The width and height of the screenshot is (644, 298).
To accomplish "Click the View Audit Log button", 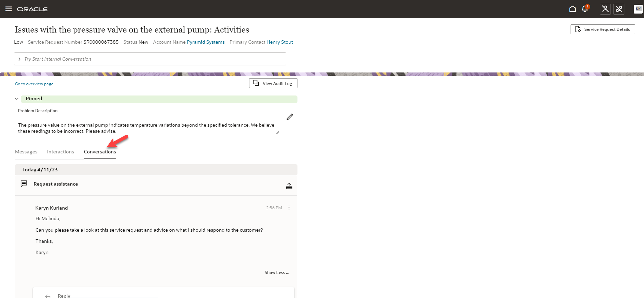I will [273, 83].
